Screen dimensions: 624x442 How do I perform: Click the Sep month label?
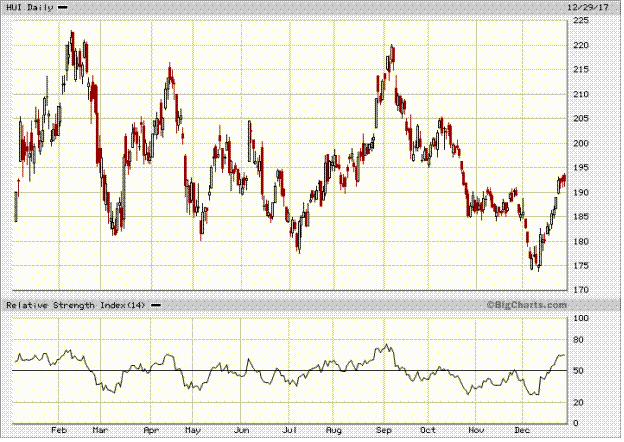384,430
